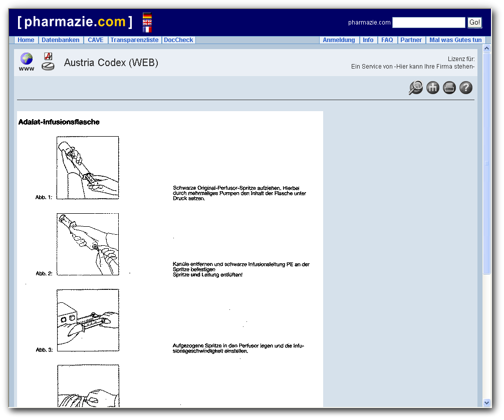Click inside the pharmazie.com search field
The image size is (504, 420).
click(428, 23)
